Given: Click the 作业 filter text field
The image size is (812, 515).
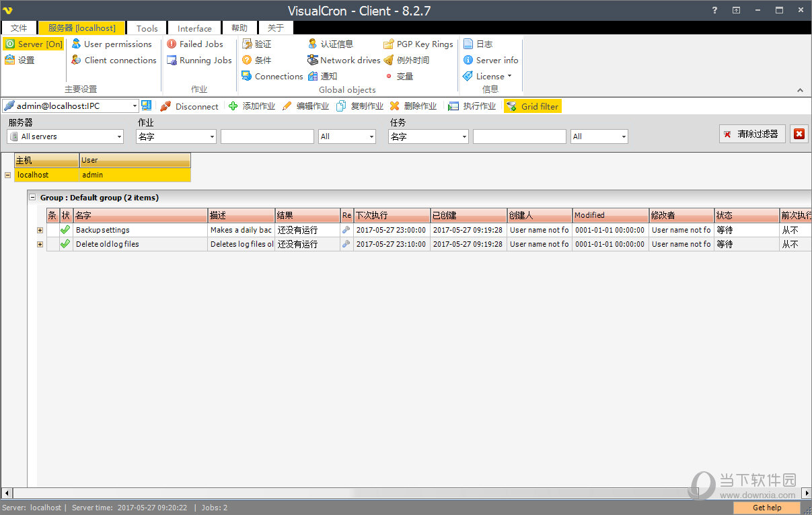Looking at the screenshot, I should (267, 136).
